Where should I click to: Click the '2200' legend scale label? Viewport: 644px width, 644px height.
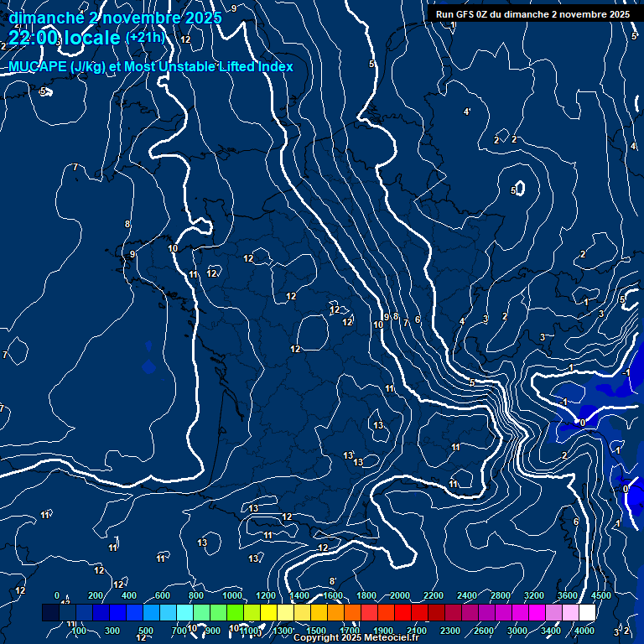[x=434, y=595]
